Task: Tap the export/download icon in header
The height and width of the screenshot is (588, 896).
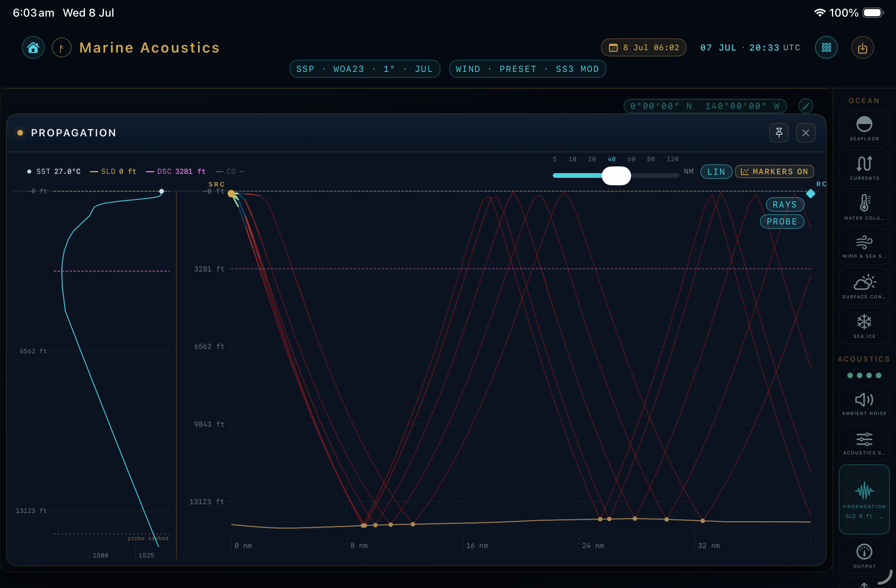Action: pyautogui.click(x=863, y=48)
